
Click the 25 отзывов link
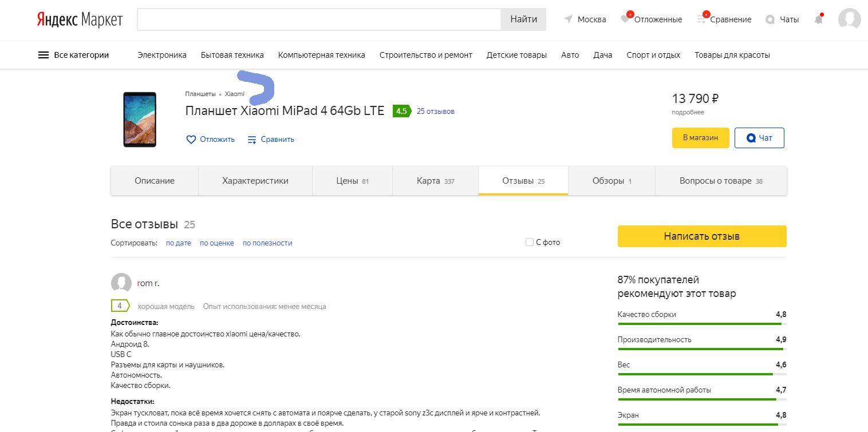pos(435,111)
